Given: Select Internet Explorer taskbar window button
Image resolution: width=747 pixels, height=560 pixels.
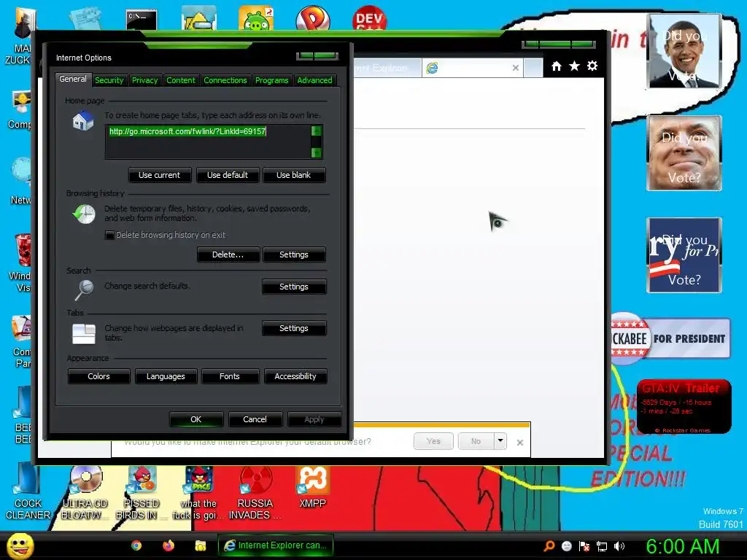Looking at the screenshot, I should click(275, 545).
